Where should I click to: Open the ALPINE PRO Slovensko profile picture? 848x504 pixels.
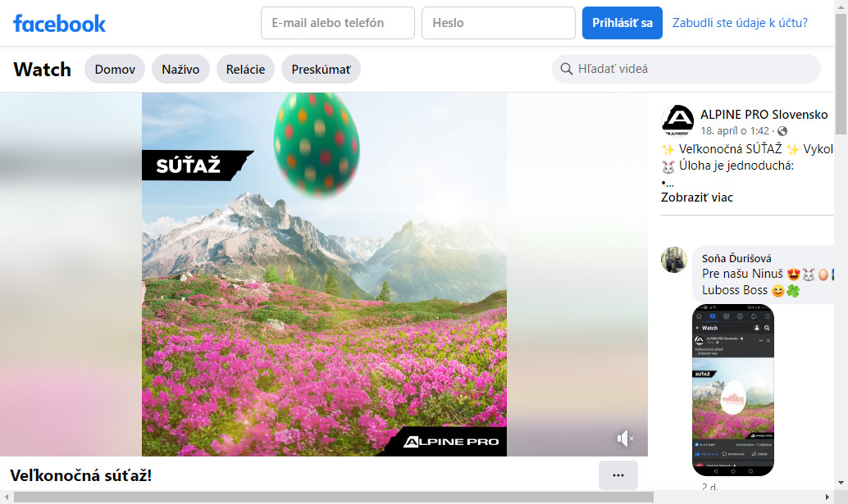tap(677, 120)
